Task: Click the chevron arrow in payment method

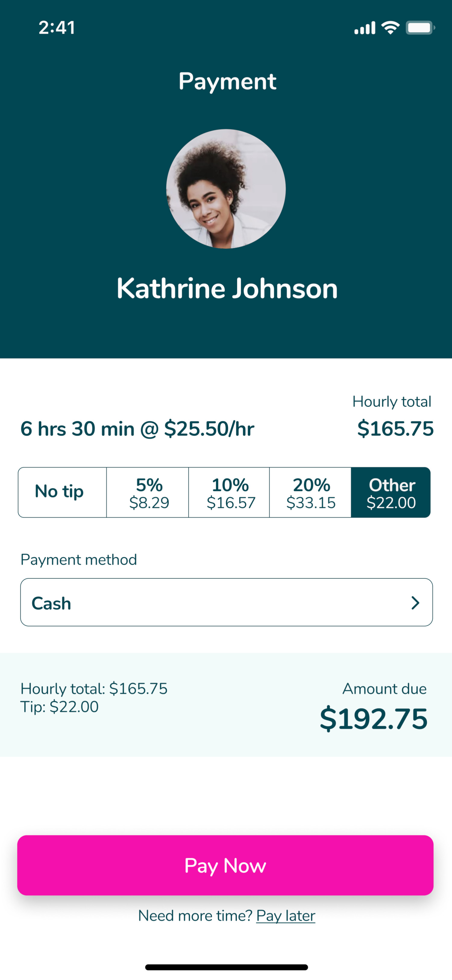Action: (x=415, y=603)
